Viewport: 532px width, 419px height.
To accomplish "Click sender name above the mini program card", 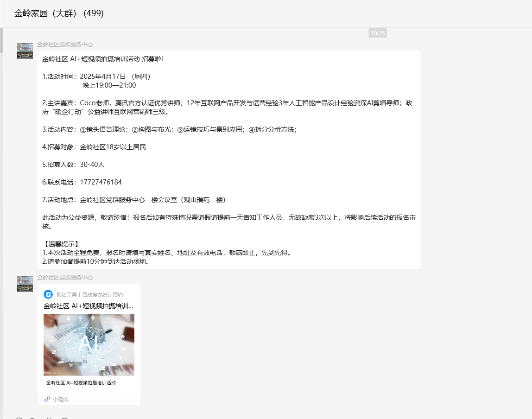I will pos(65,278).
